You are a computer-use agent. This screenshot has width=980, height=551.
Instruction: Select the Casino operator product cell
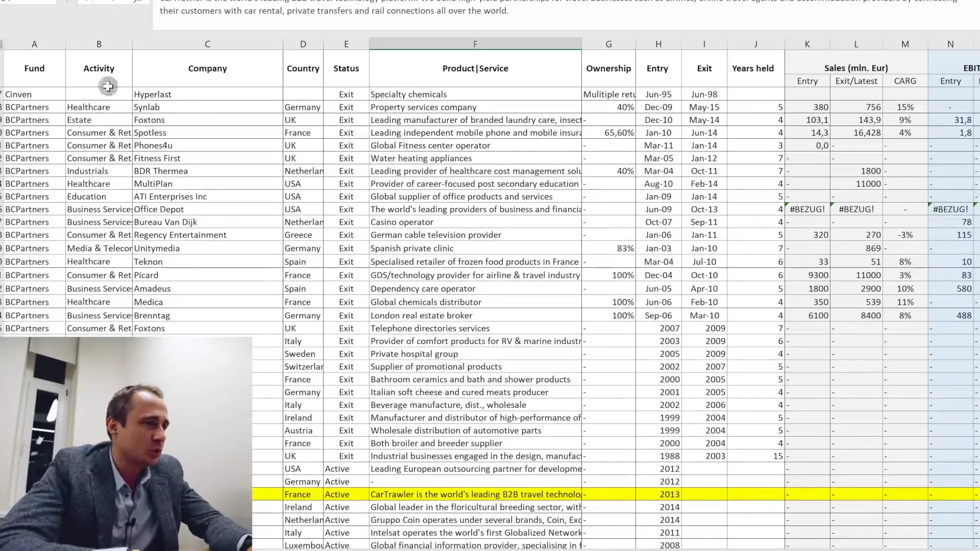[475, 221]
